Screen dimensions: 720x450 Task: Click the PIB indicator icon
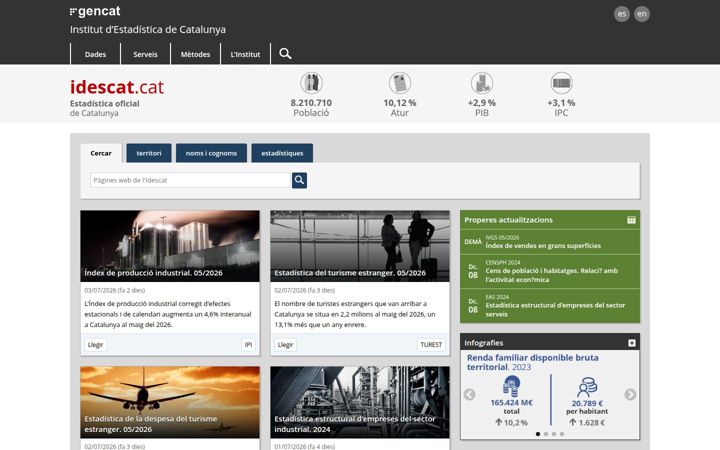click(x=482, y=83)
